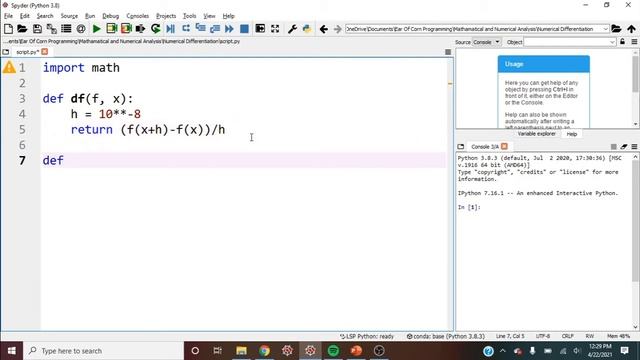Switch to the Variable explorer tab
This screenshot has width=640, height=360.
click(x=536, y=134)
